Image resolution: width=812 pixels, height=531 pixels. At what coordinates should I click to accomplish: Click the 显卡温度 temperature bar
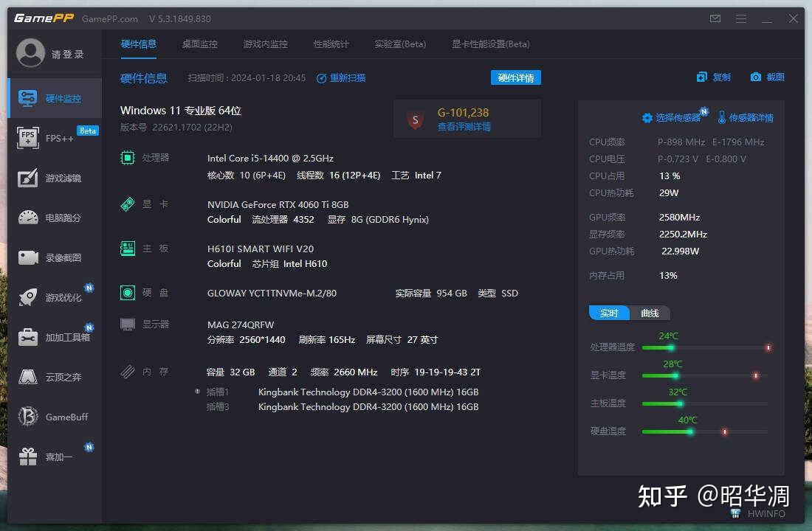[x=704, y=375]
